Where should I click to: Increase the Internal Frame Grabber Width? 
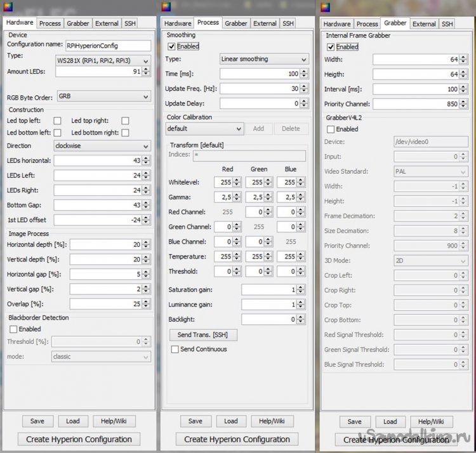pyautogui.click(x=463, y=57)
